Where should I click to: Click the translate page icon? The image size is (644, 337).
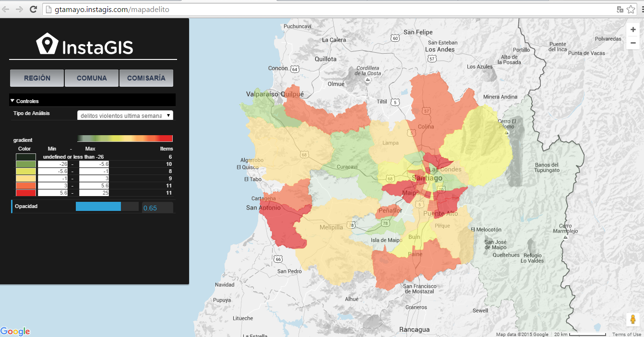click(620, 10)
